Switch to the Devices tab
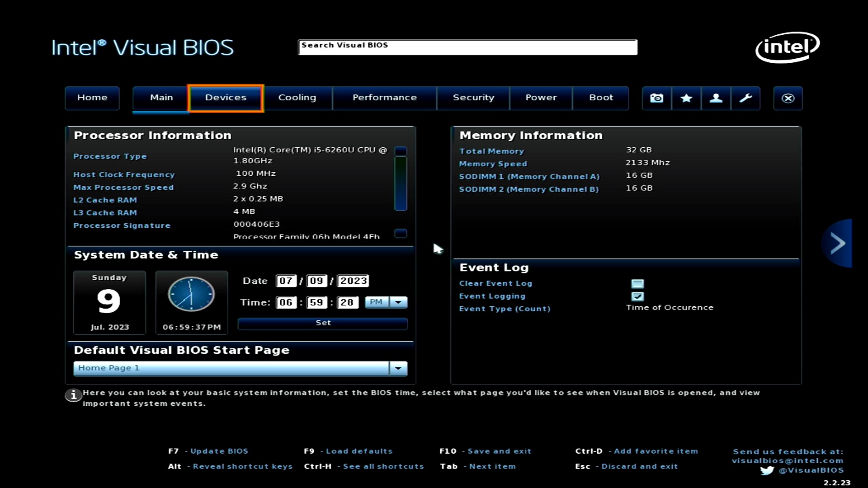The width and height of the screenshot is (868, 488). coord(226,98)
